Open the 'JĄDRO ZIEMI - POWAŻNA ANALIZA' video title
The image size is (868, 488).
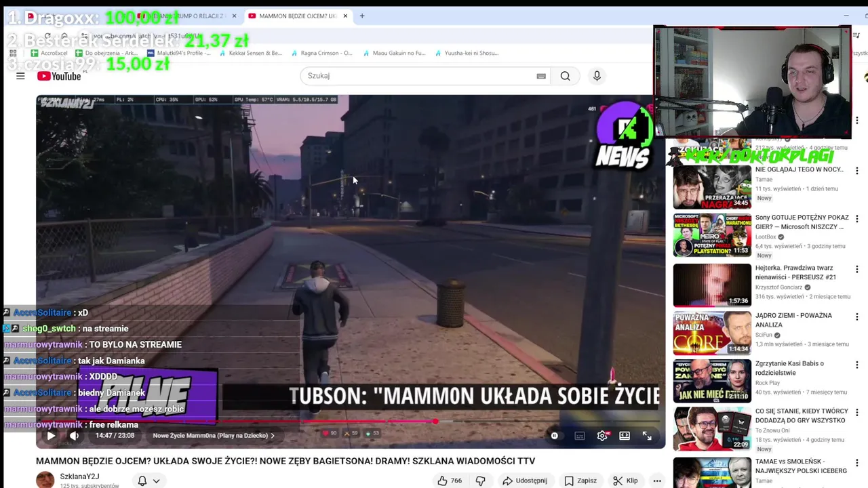[793, 320]
